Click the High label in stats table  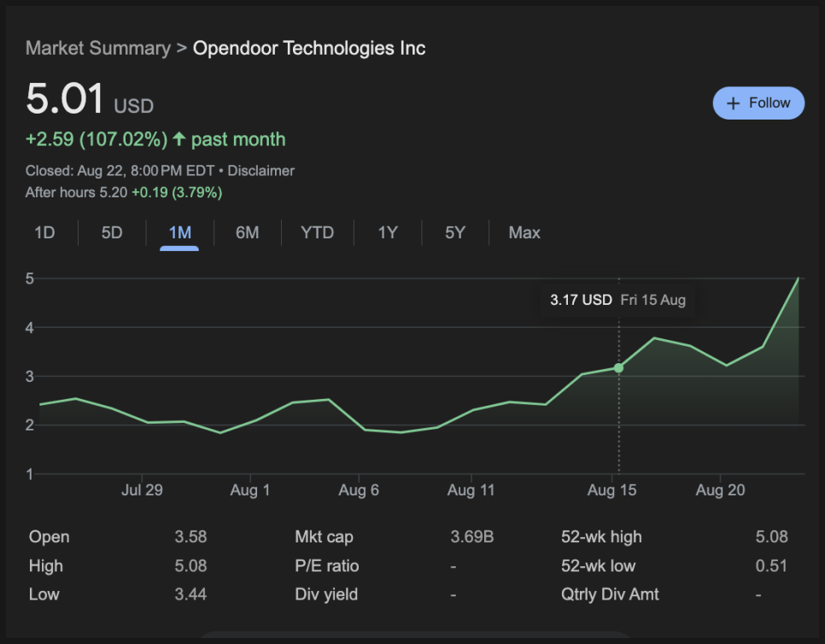pos(46,566)
